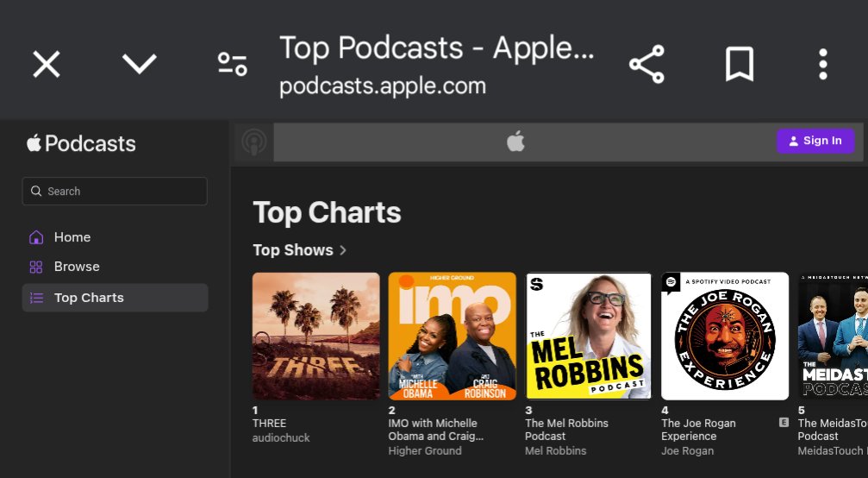The width and height of the screenshot is (868, 478).
Task: Open The Joe Rogan Experience artwork
Action: click(725, 336)
